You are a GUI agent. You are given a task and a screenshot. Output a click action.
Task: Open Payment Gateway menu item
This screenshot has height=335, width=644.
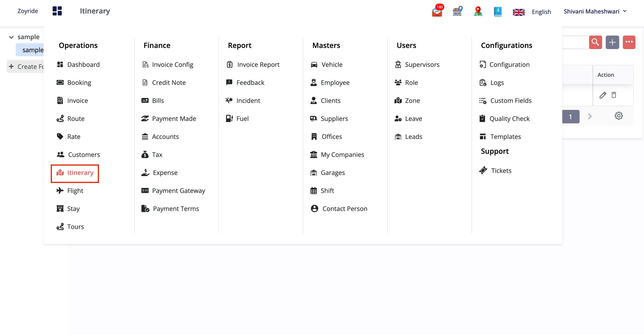click(174, 190)
